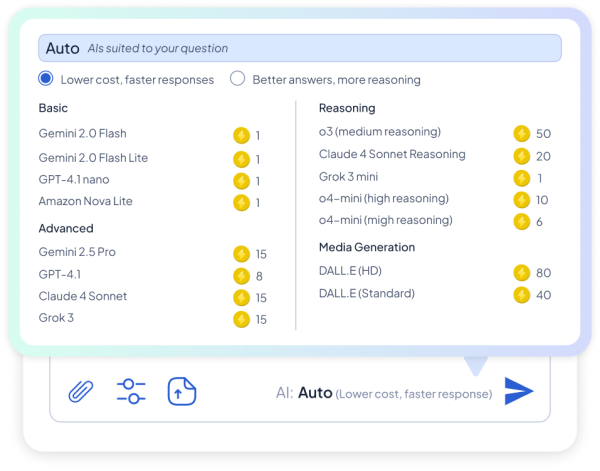Click the coin icon beside Claude 4 Sonnet Reasoning
Viewport: 600px width, 471px height.
[522, 156]
